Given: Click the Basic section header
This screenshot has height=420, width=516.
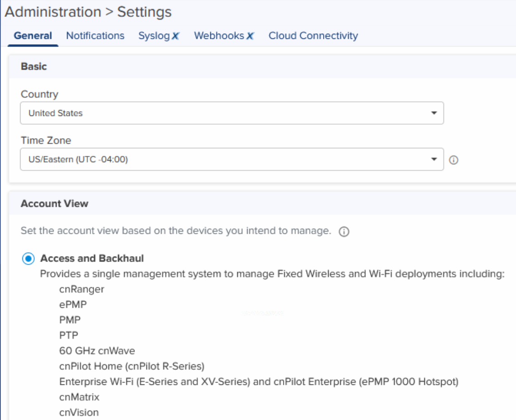Looking at the screenshot, I should point(34,67).
